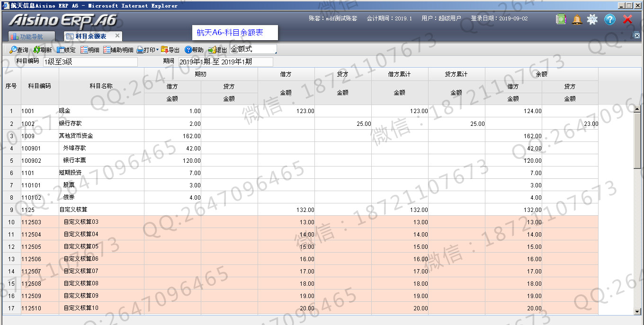Click the 导出 (Export) toolbar icon

coord(170,50)
